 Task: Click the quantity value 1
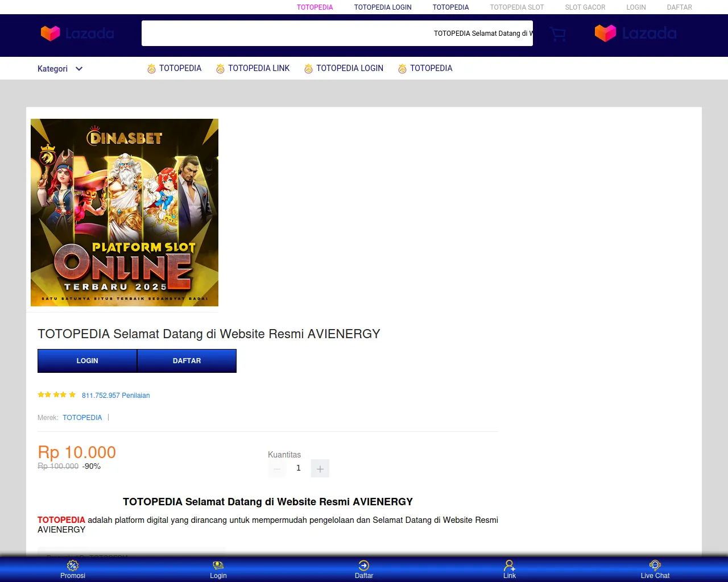pos(299,468)
